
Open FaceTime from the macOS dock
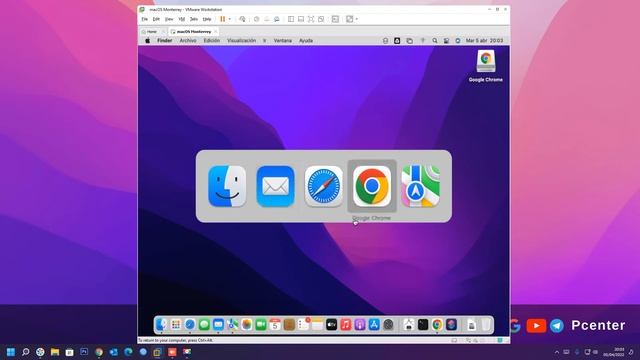click(x=261, y=325)
